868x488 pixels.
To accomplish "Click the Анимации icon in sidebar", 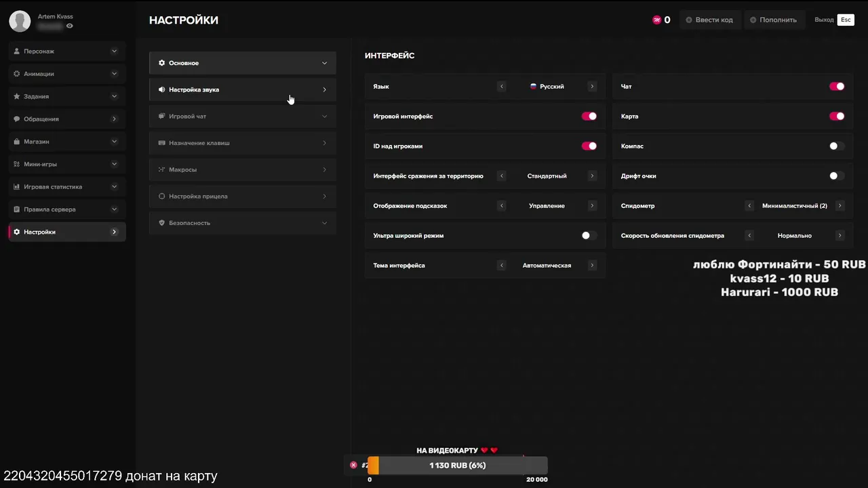I will [17, 74].
